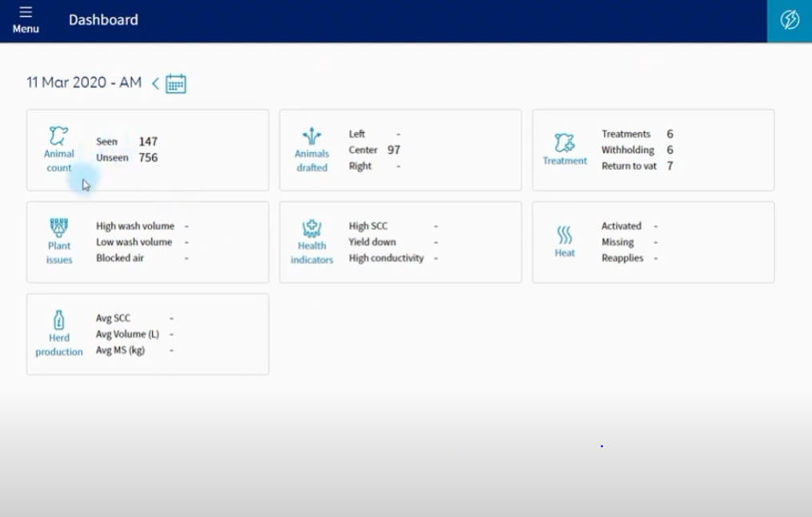Click the Low wash volume row
Screen dimensions: 812x517
pyautogui.click(x=143, y=242)
